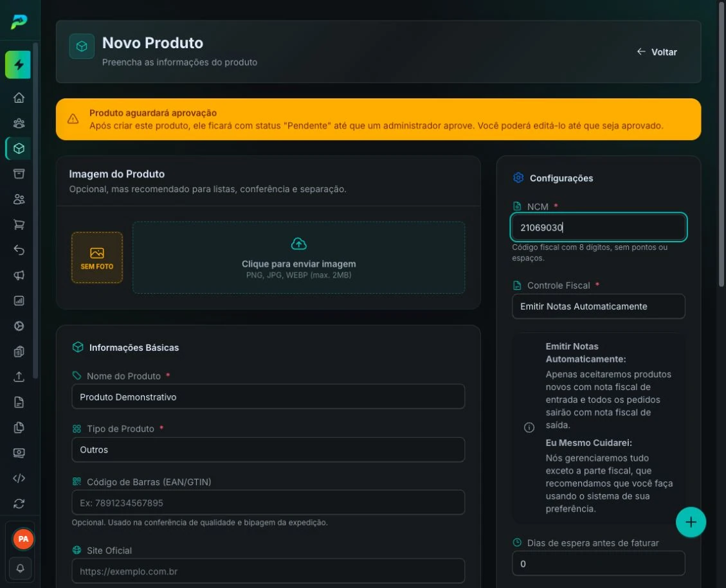
Task: Focus the Nome do Produto field
Action: pos(268,397)
